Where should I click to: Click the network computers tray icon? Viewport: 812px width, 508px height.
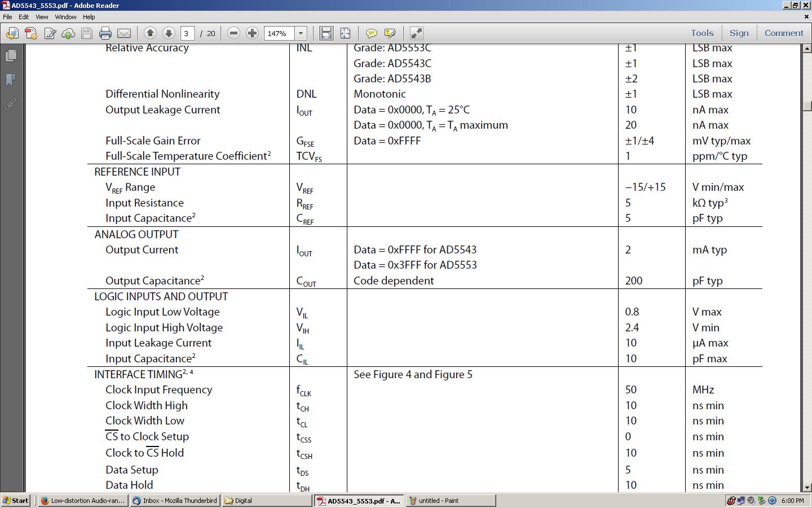741,501
